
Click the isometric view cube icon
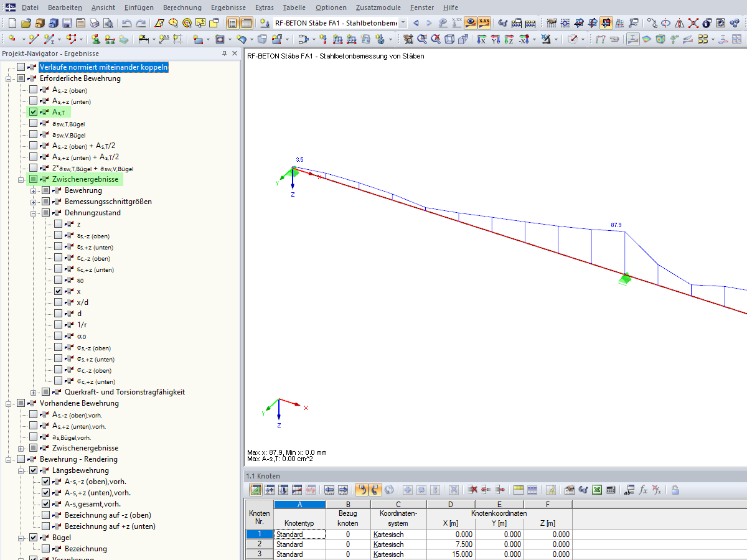[x=449, y=39]
